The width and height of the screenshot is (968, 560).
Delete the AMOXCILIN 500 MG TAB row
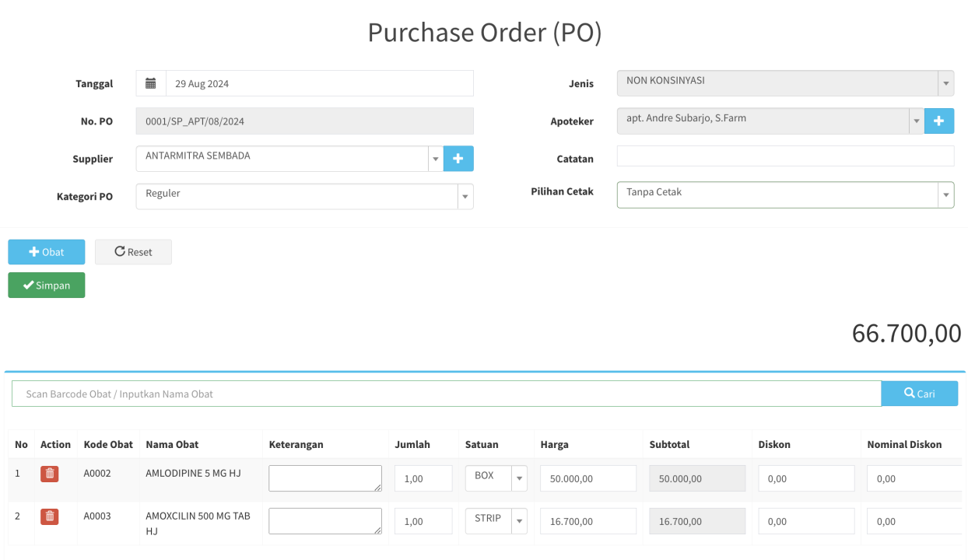pyautogui.click(x=50, y=516)
